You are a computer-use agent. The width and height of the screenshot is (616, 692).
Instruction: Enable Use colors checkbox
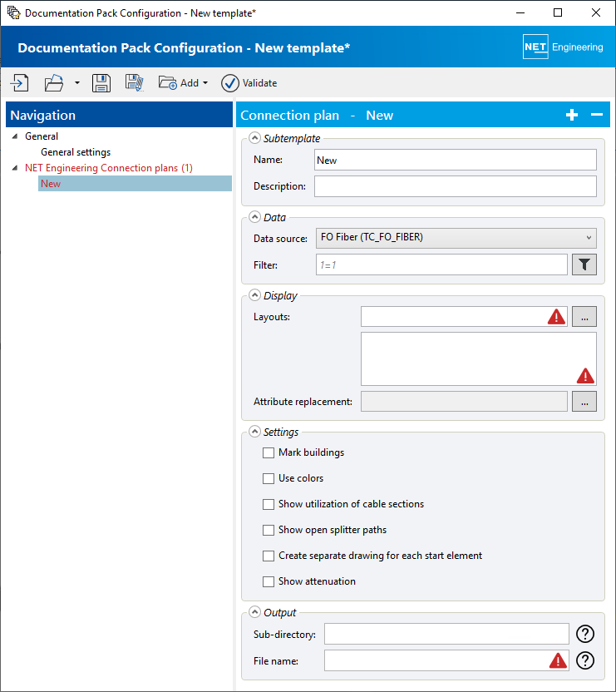pos(269,478)
